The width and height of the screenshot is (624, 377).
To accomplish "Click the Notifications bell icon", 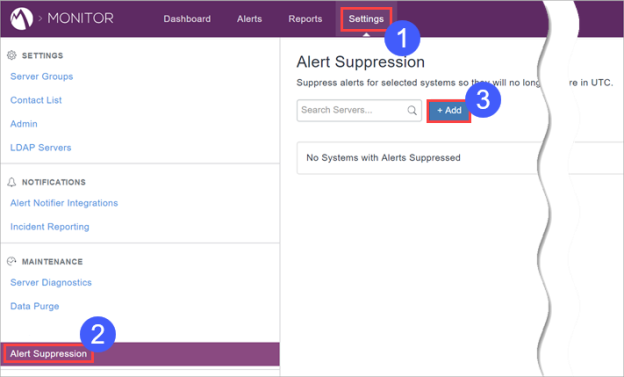I will coord(12,182).
